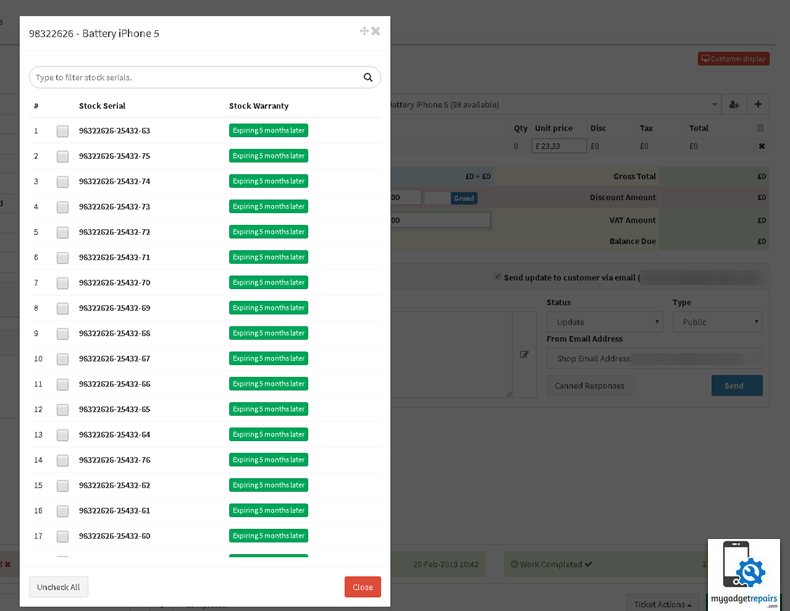Tick checkbox for serial 98322626-25432-70
The width and height of the screenshot is (790, 611).
(62, 283)
